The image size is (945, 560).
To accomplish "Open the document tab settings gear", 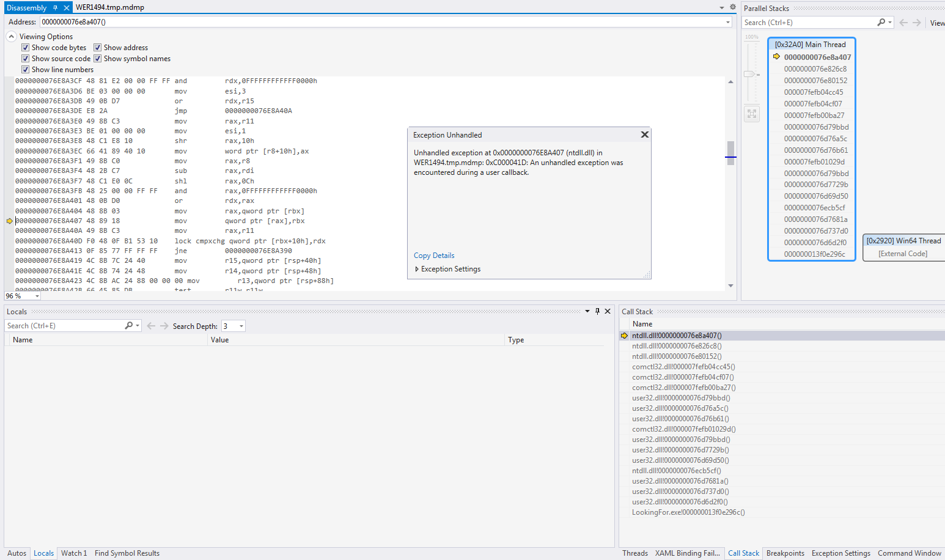I will (x=733, y=7).
